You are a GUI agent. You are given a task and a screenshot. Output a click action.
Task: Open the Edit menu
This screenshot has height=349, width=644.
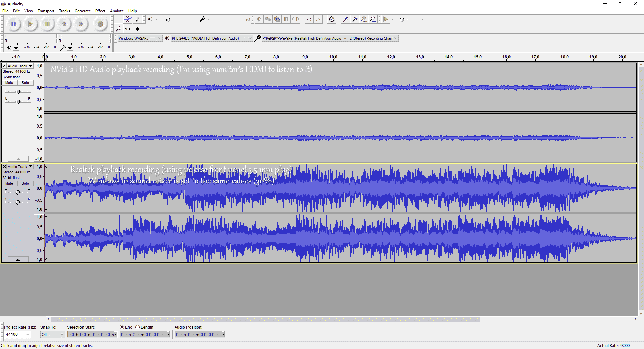[16, 11]
